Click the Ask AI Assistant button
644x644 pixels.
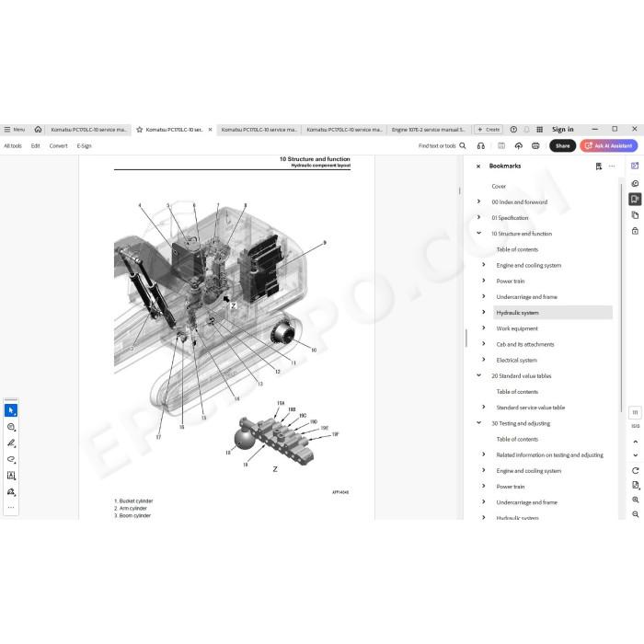[609, 145]
